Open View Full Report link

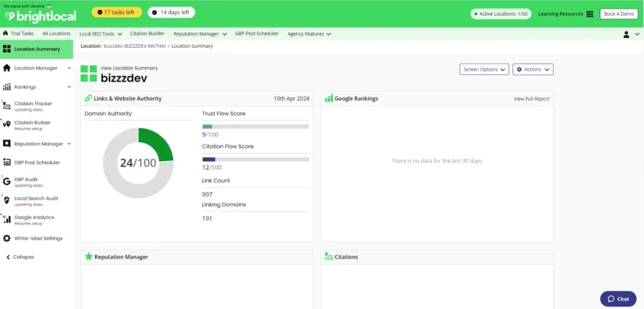coord(531,99)
